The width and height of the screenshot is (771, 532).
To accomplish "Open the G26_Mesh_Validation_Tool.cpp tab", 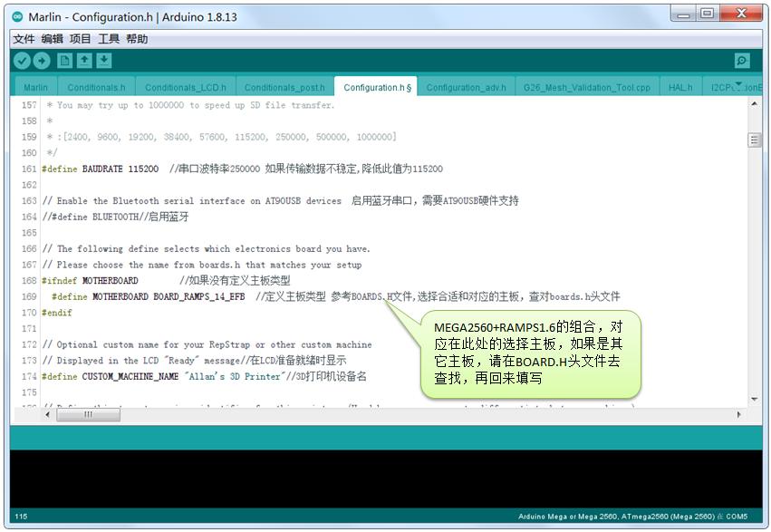I will pos(585,86).
